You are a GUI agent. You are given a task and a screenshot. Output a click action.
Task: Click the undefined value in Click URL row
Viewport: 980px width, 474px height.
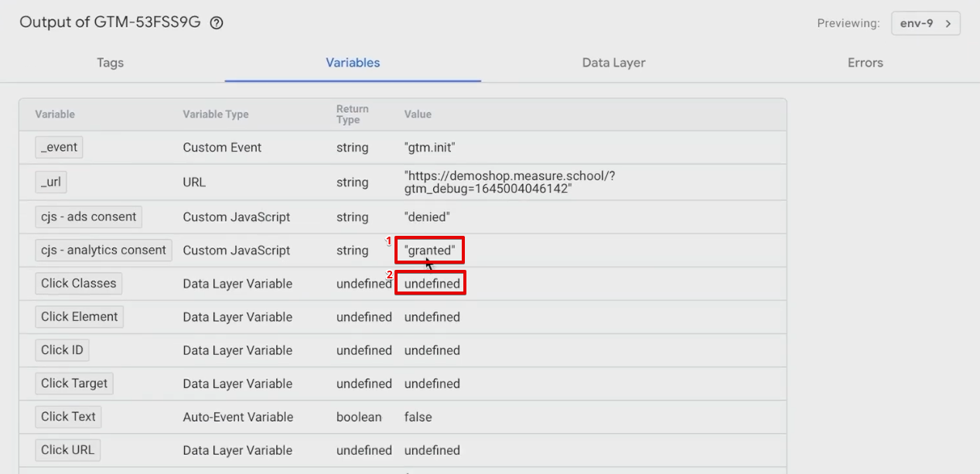coord(432,450)
